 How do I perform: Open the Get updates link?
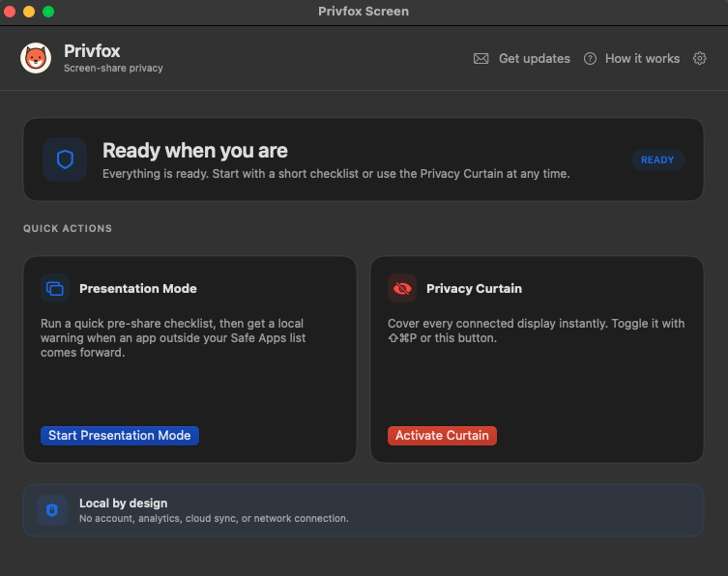pyautogui.click(x=535, y=59)
